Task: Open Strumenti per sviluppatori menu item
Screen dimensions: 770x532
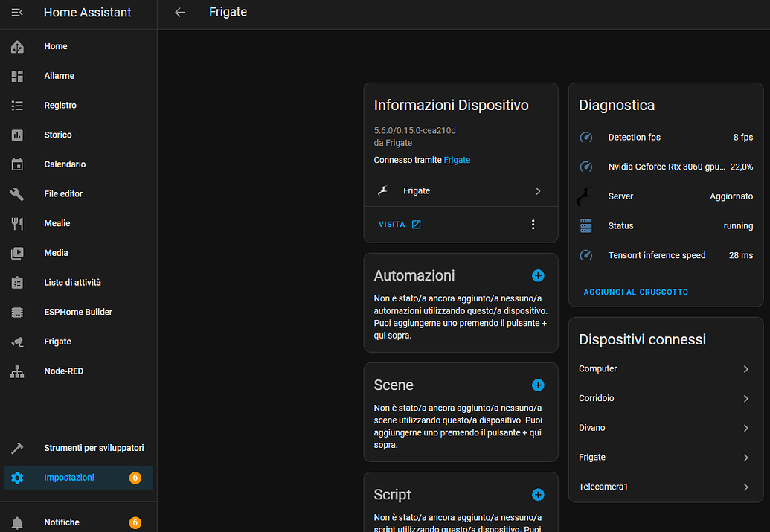Action: click(94, 448)
